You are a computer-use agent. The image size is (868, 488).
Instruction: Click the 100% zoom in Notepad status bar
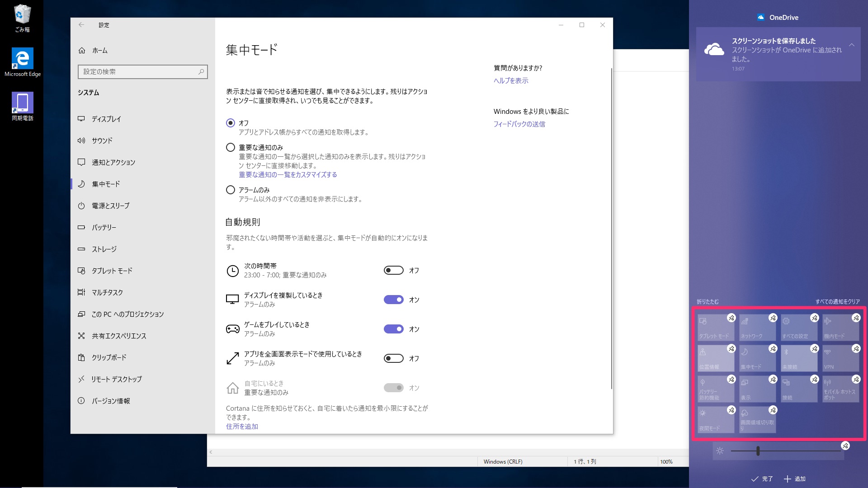point(666,461)
